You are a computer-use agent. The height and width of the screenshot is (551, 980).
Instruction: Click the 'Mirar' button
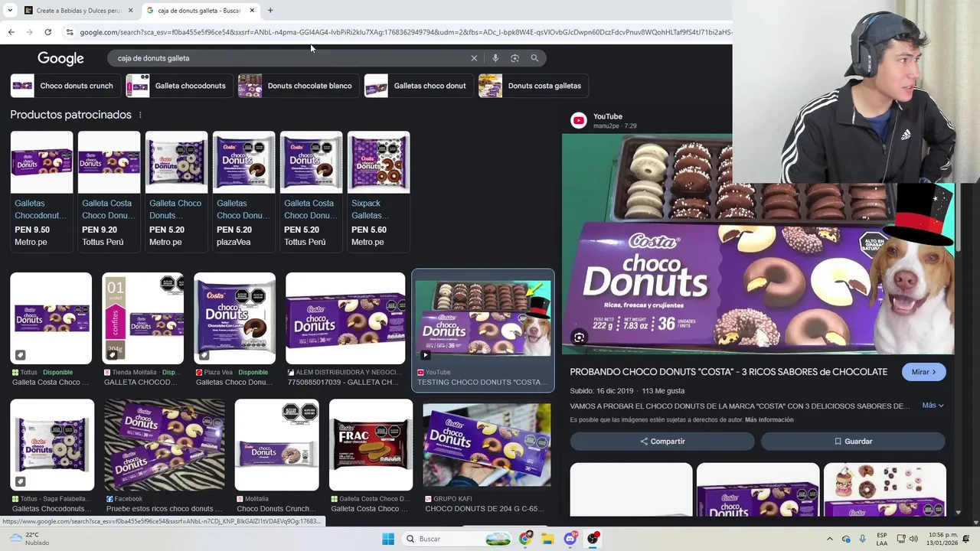(x=923, y=372)
